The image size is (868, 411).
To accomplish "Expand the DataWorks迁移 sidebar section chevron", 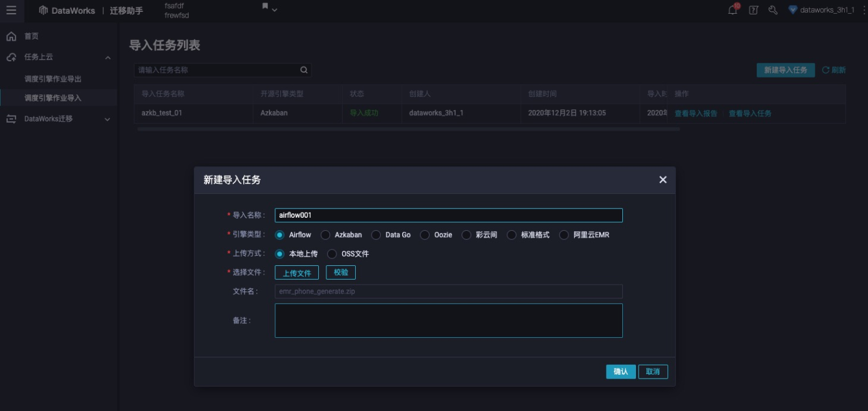I will click(108, 119).
